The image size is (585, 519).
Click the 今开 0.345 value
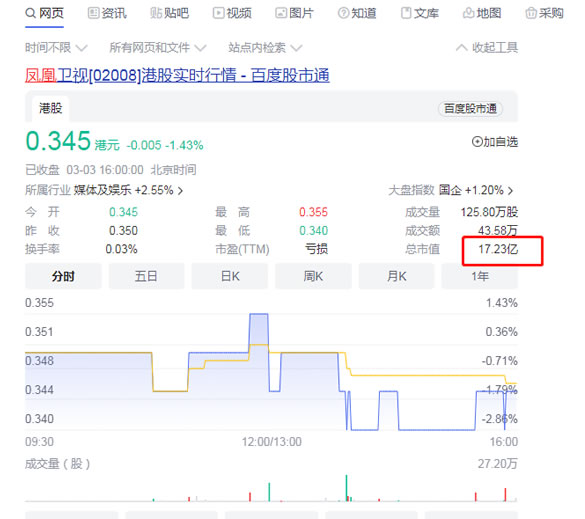(123, 212)
